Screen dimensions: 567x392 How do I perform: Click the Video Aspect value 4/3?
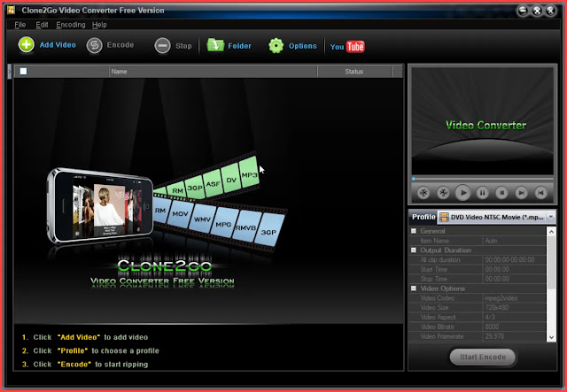click(515, 317)
